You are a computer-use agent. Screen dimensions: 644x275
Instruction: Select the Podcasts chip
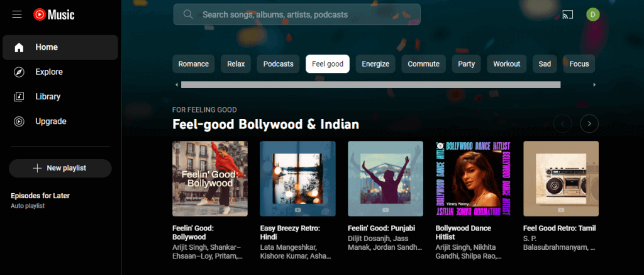point(279,64)
